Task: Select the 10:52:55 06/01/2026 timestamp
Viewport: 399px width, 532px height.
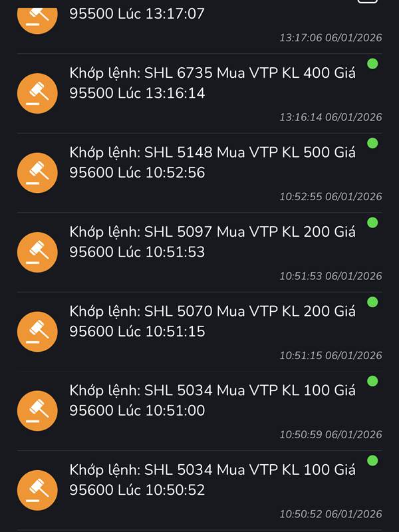Action: tap(331, 197)
